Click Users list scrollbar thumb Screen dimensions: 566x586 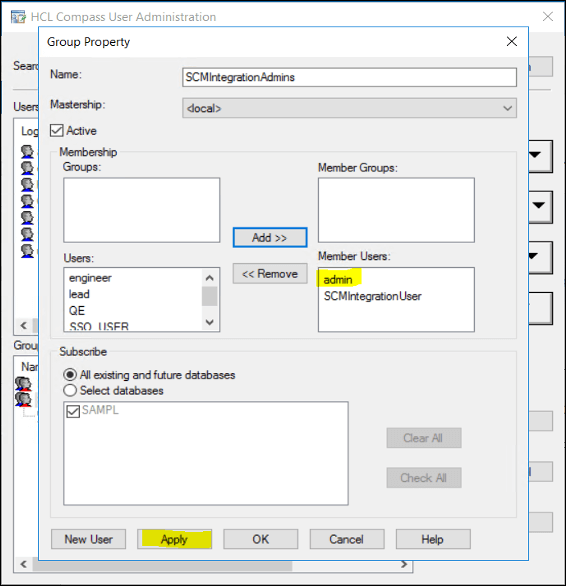[209, 296]
